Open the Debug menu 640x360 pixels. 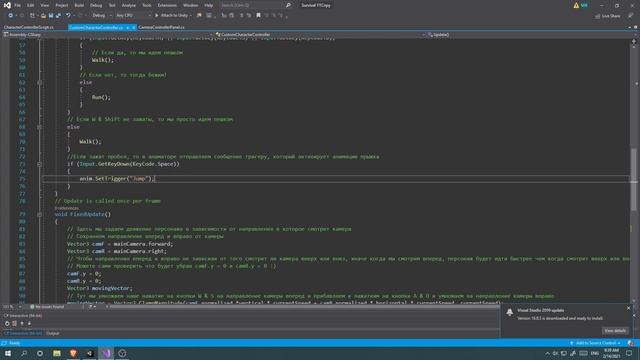click(96, 5)
